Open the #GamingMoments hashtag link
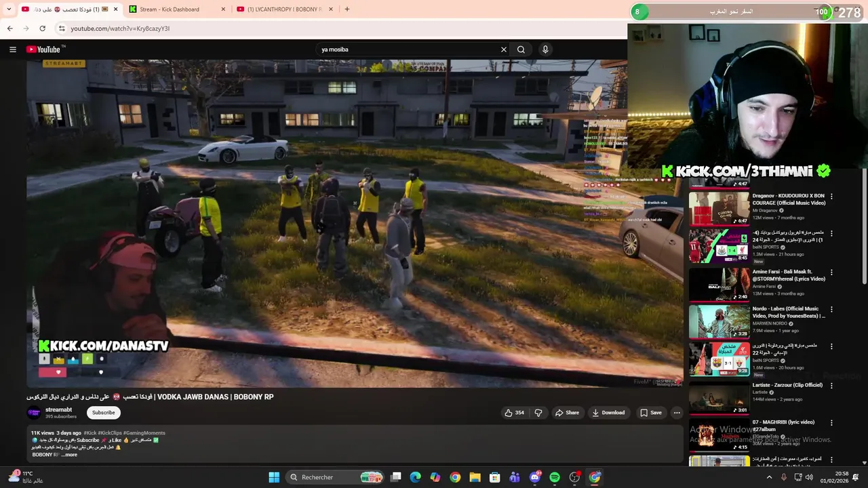The width and height of the screenshot is (868, 488). [x=144, y=432]
